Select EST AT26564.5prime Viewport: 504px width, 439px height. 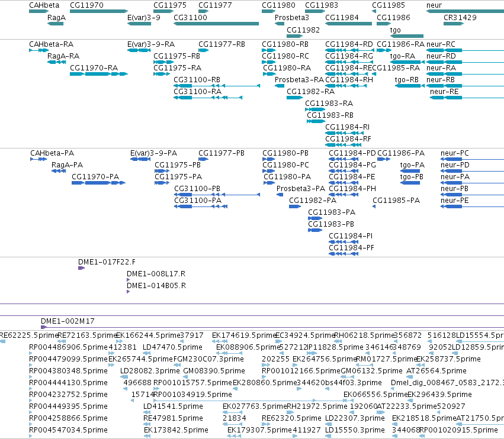tap(410, 377)
